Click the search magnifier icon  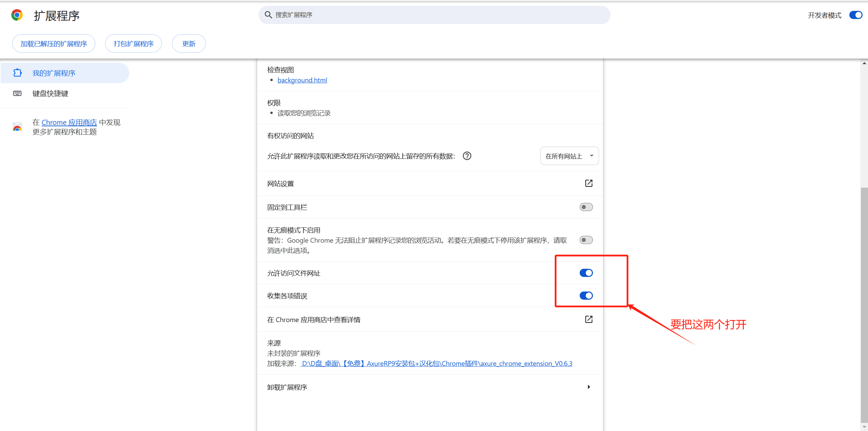(268, 15)
